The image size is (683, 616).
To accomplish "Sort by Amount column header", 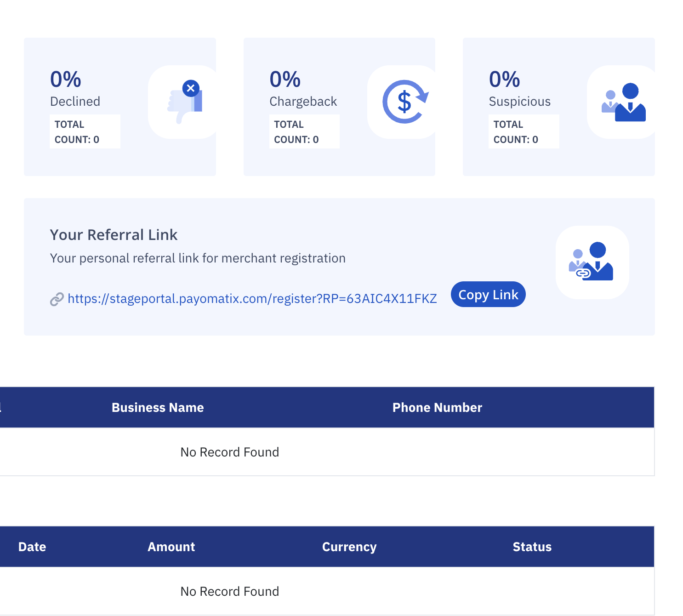I will [171, 547].
